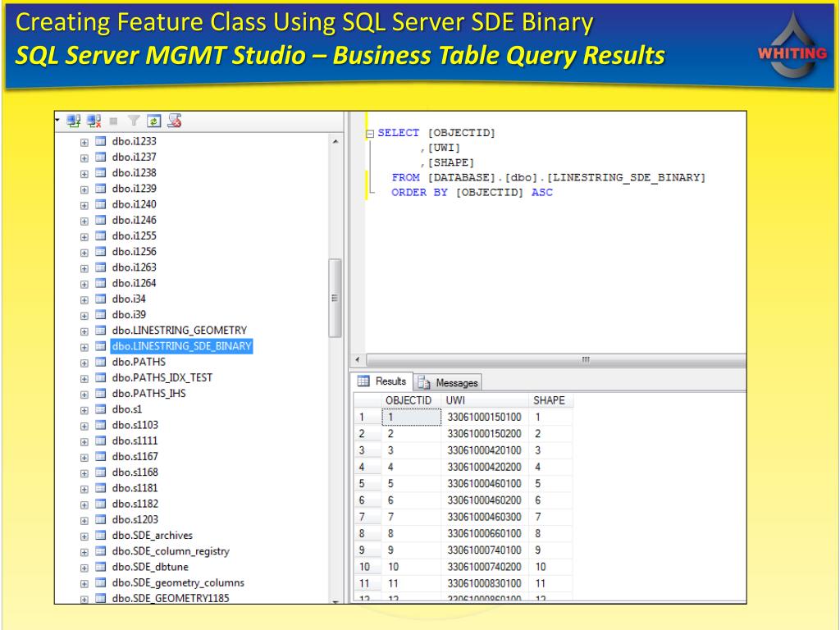Select the dbo.i1255 table
The image size is (840, 630).
point(135,235)
